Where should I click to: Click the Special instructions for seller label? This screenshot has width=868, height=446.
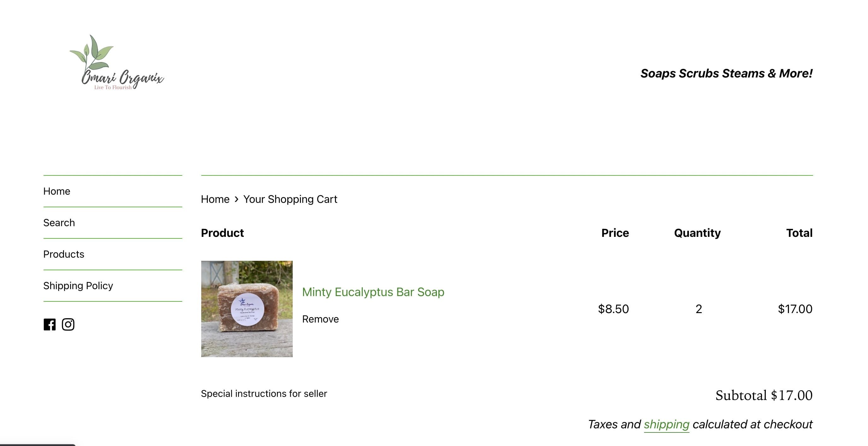pos(264,393)
